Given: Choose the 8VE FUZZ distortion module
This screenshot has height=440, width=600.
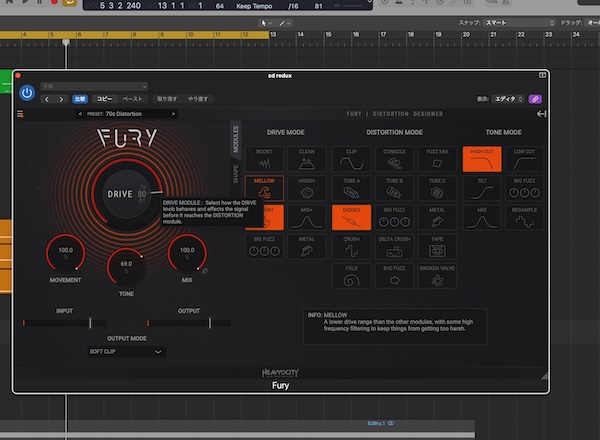Looking at the screenshot, I should [x=394, y=275].
